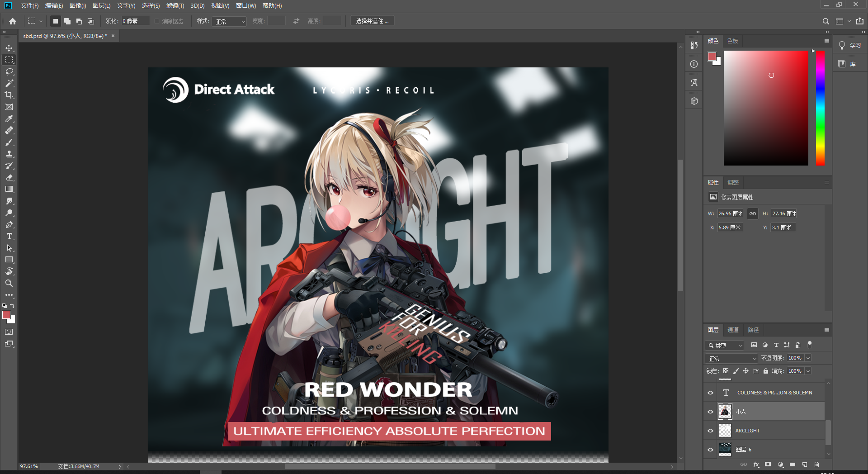868x474 pixels.
Task: Open the Layers panel menu
Action: coord(826,330)
